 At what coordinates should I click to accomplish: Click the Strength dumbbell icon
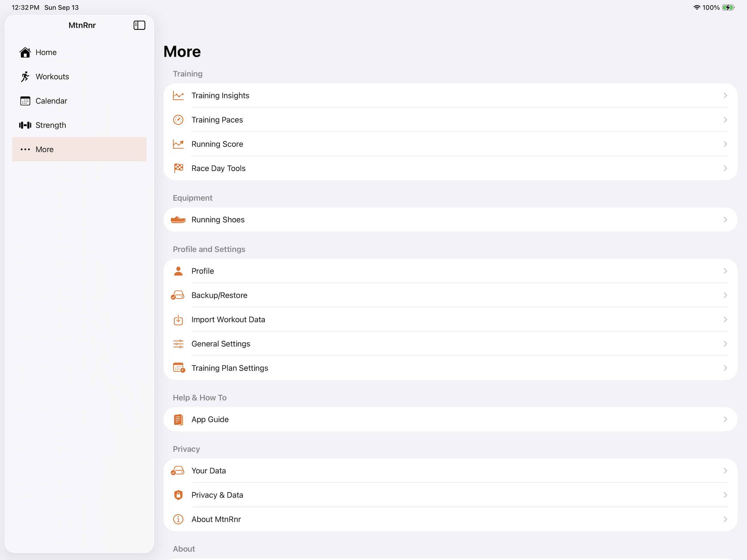tap(25, 125)
